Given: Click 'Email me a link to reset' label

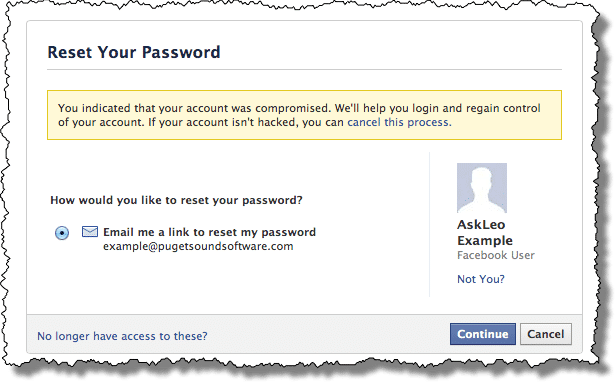Looking at the screenshot, I should pyautogui.click(x=209, y=232).
